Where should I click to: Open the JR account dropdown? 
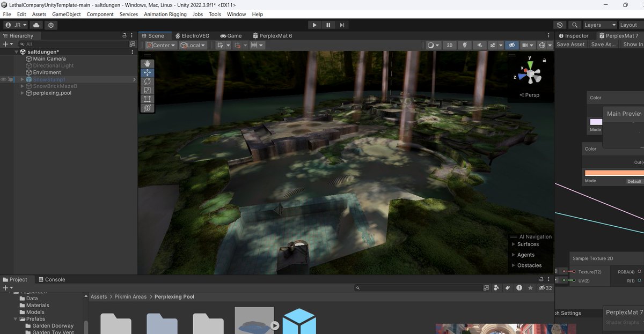(x=16, y=25)
